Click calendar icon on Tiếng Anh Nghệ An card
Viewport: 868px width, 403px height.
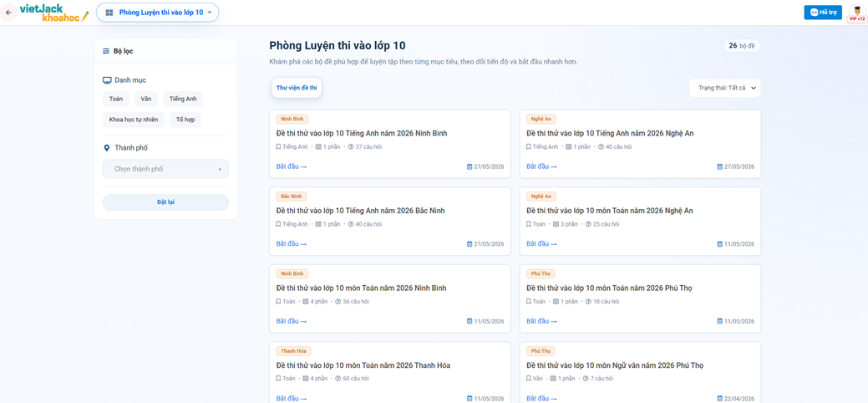720,167
